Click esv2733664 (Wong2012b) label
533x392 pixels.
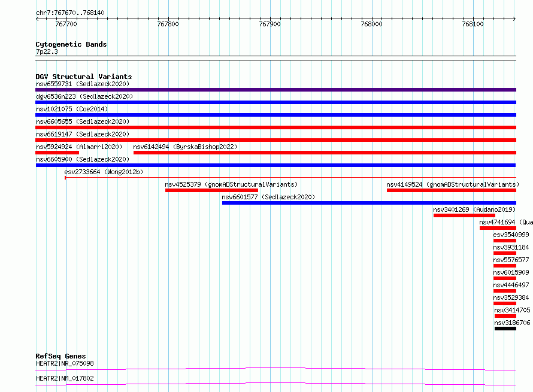(104, 172)
